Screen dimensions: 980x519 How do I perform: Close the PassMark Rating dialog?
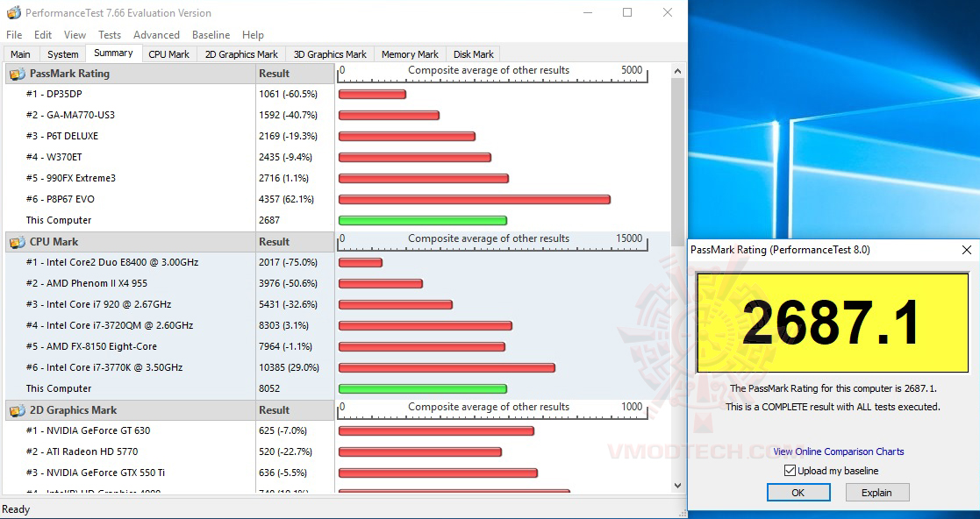pyautogui.click(x=967, y=250)
